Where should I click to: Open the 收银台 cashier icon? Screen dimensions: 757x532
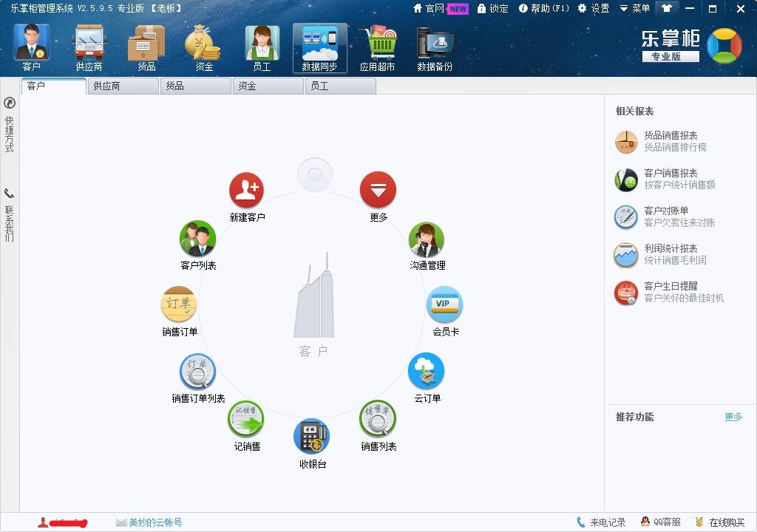coord(313,437)
